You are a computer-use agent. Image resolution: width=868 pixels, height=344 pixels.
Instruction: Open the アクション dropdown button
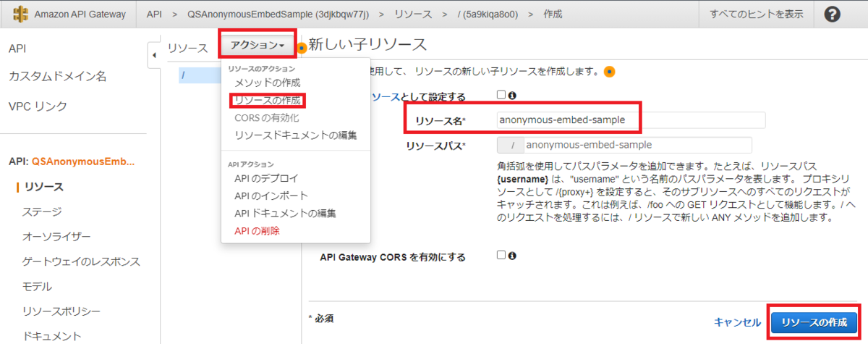click(x=258, y=45)
